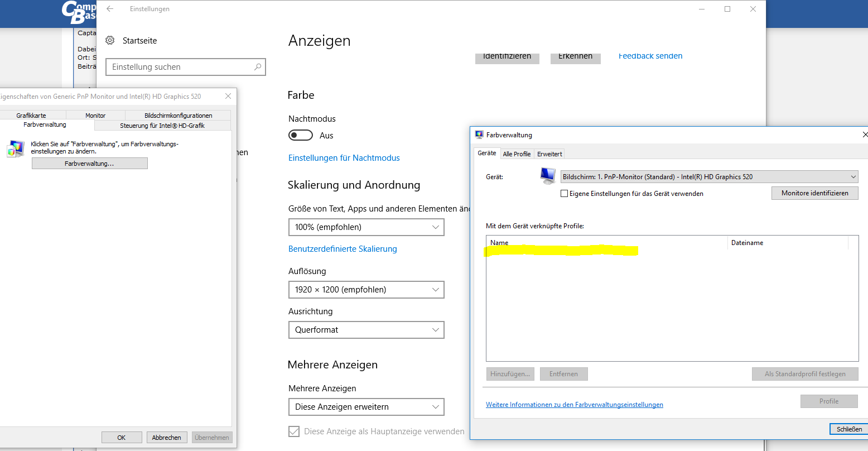The image size is (868, 451).
Task: Open Einstellungen für Nachtmodus link
Action: coord(344,158)
